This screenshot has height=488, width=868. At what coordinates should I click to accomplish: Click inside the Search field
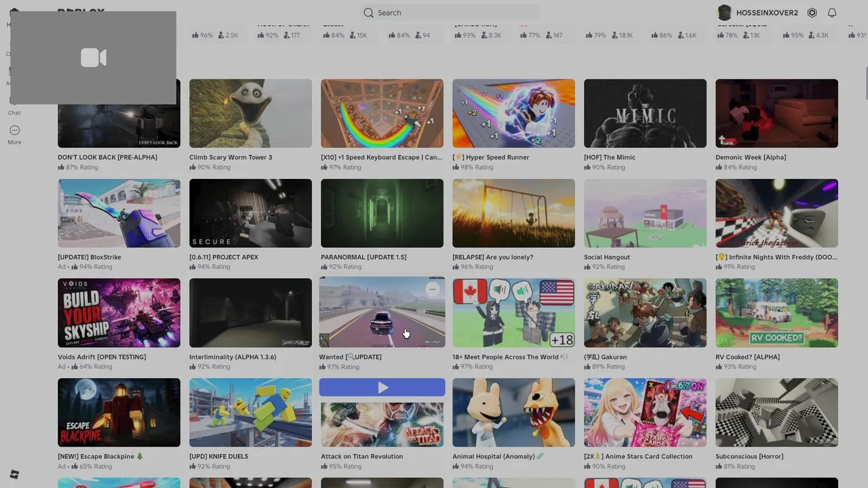tap(450, 13)
